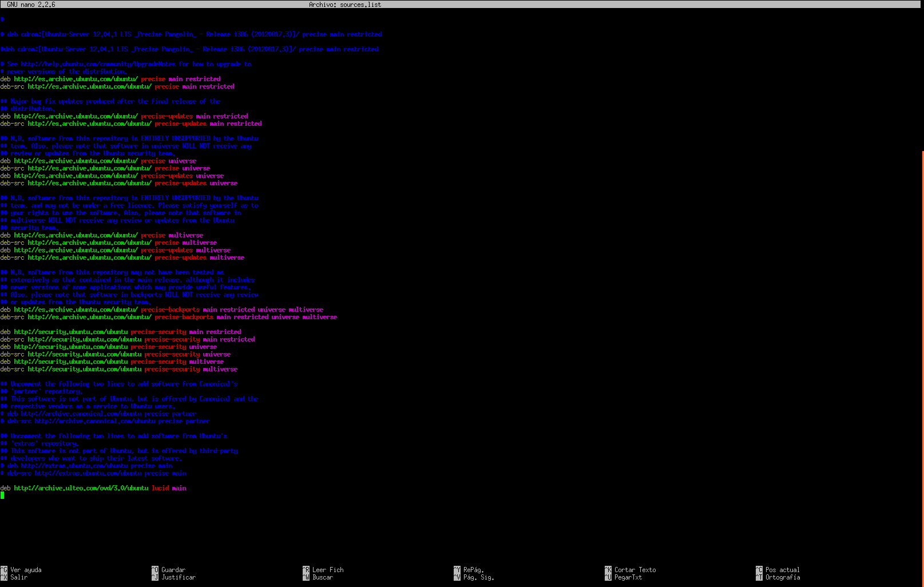
Task: Click the green cursor block on last line
Action: pyautogui.click(x=2, y=495)
